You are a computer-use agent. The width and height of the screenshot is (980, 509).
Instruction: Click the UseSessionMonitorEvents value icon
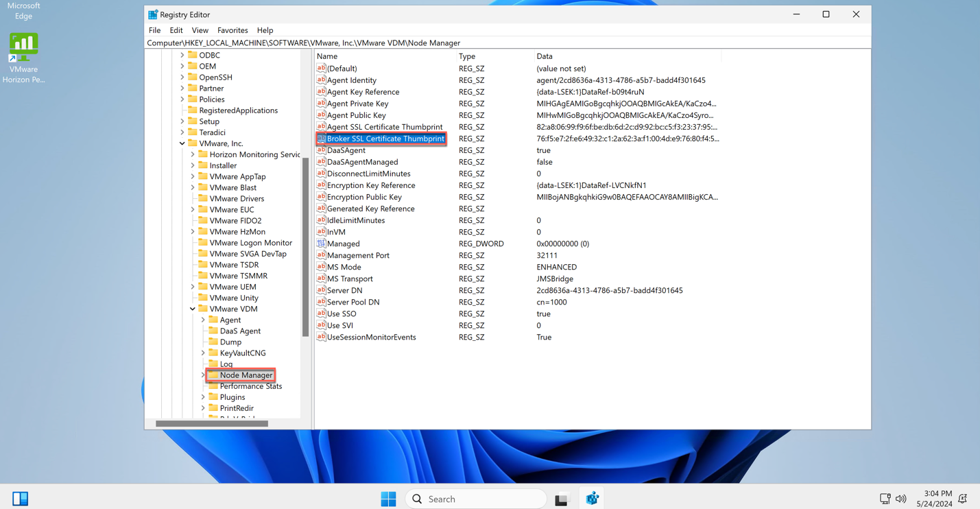coord(321,336)
